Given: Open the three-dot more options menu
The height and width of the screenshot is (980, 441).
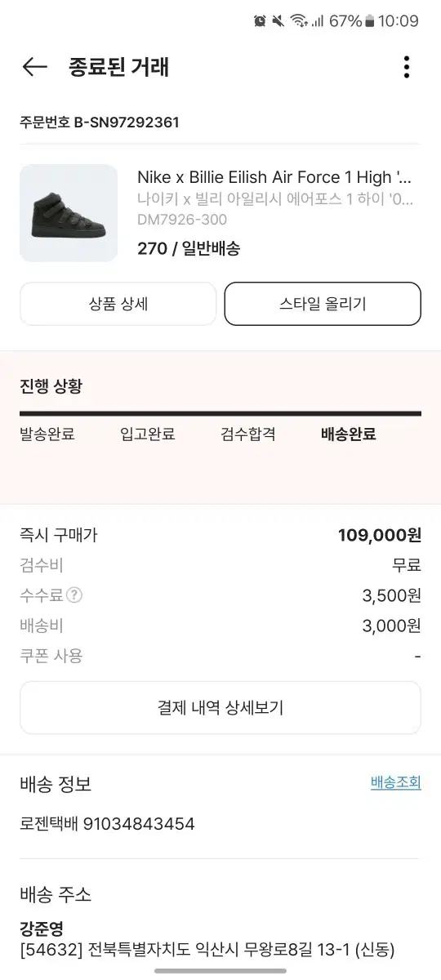Looking at the screenshot, I should (406, 67).
